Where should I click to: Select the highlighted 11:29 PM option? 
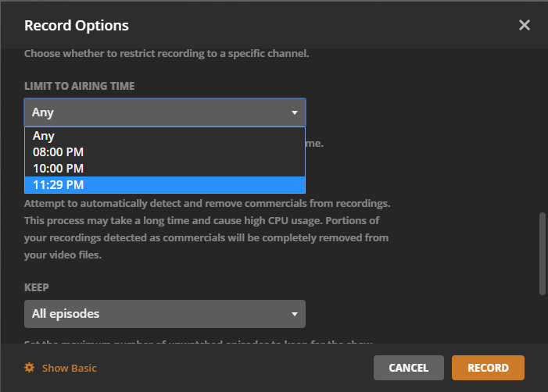click(58, 185)
